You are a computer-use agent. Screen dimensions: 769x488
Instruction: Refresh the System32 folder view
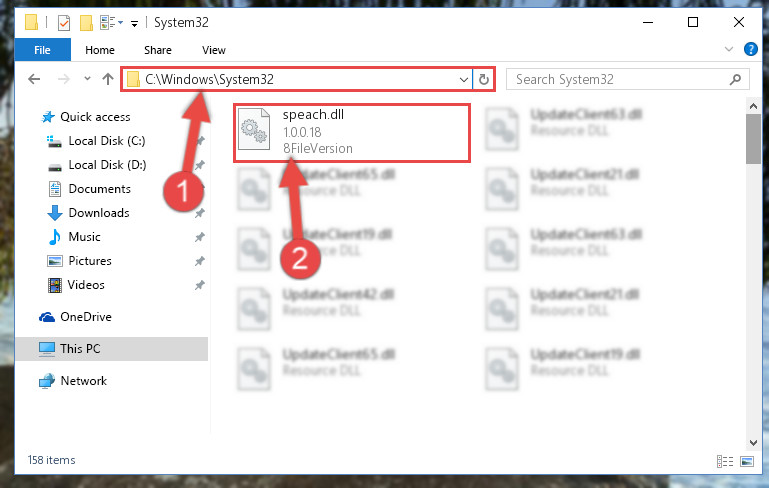pyautogui.click(x=484, y=79)
